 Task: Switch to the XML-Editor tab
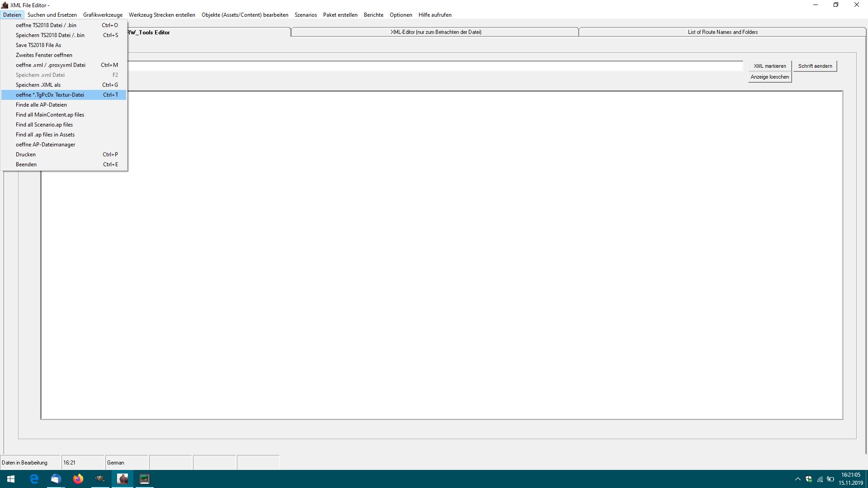click(x=435, y=32)
